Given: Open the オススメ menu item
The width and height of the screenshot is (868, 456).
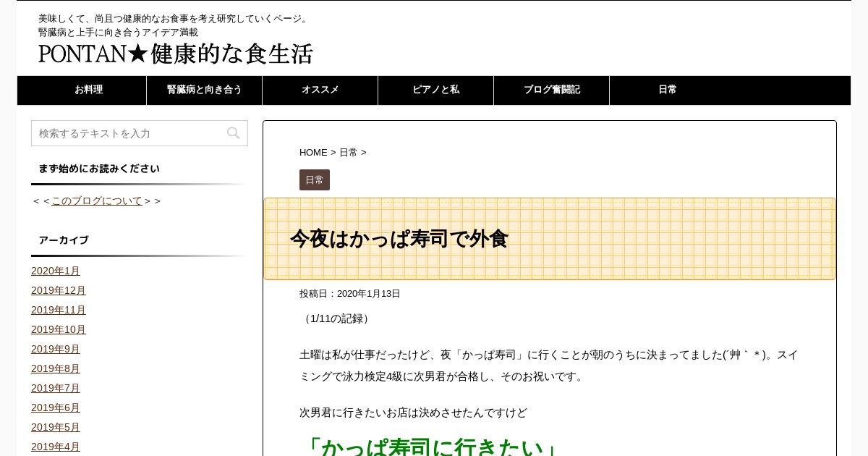Looking at the screenshot, I should tap(320, 90).
